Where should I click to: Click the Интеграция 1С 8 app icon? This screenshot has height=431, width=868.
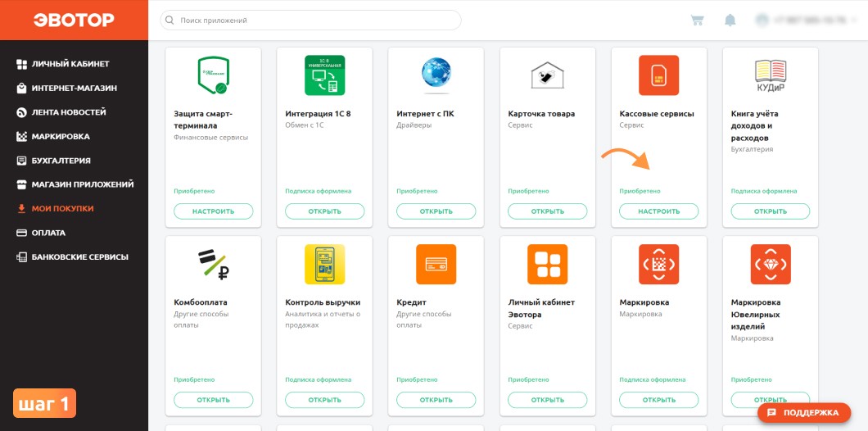pyautogui.click(x=324, y=75)
